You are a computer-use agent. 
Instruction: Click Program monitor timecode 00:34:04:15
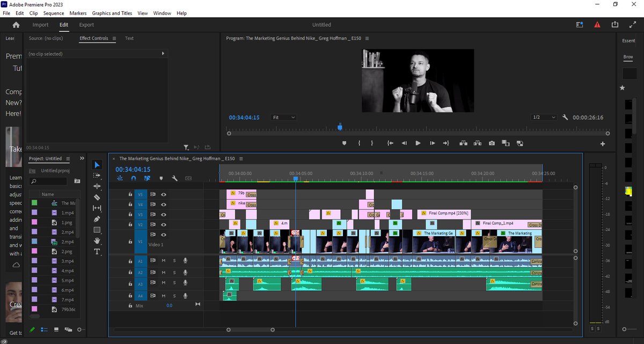coord(244,117)
